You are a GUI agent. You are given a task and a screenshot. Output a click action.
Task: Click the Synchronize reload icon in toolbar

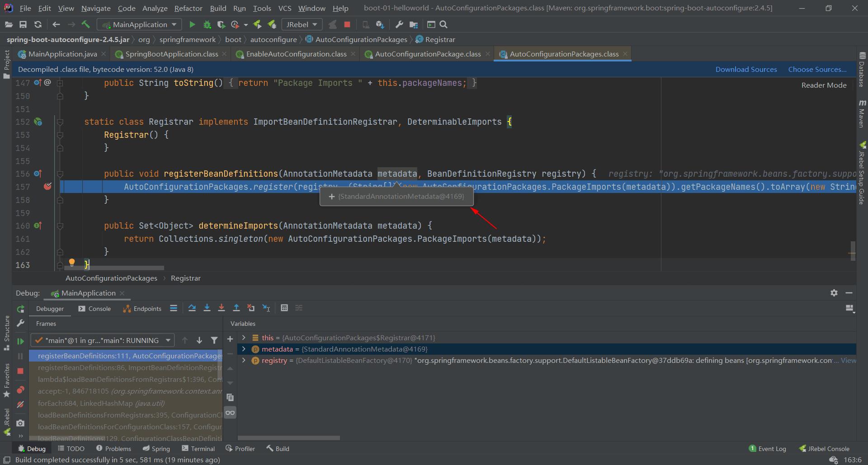(38, 24)
